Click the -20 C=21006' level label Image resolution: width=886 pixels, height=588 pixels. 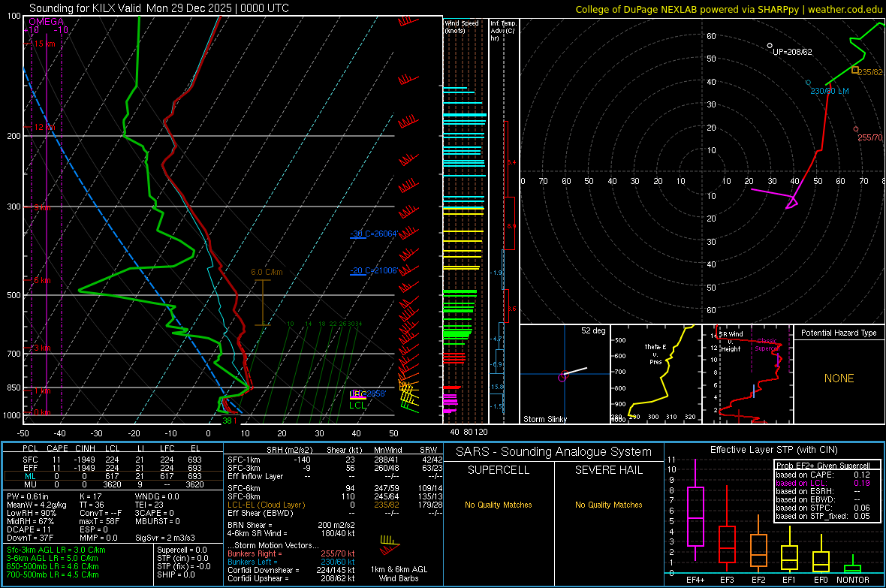click(373, 270)
